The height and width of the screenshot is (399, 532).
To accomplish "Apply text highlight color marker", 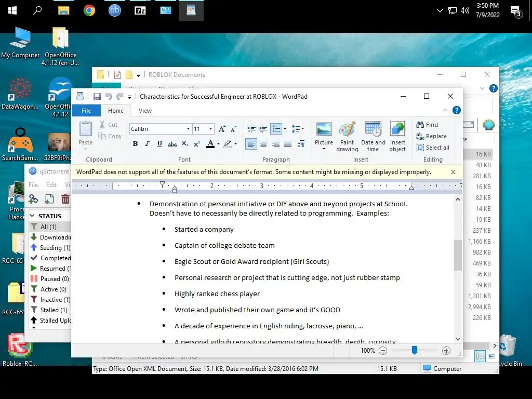I will 228,143.
